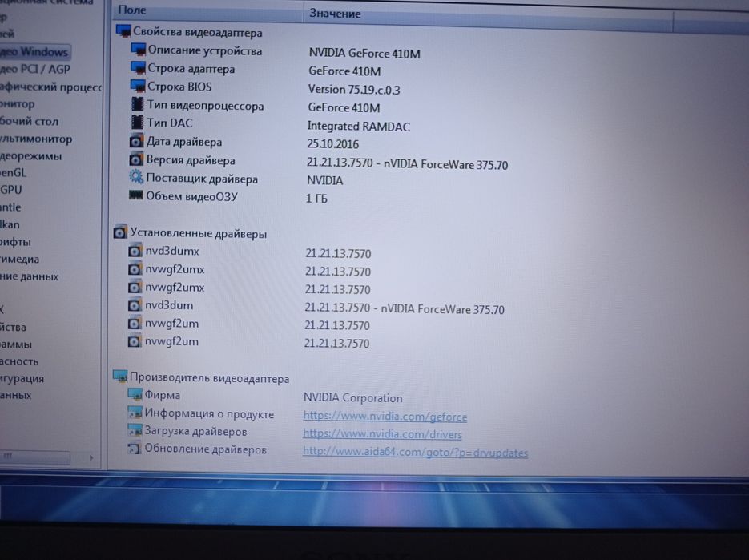Screen dimensions: 749x560
Task: Select the Мультимонитор sidebar entry
Action: coord(36,139)
